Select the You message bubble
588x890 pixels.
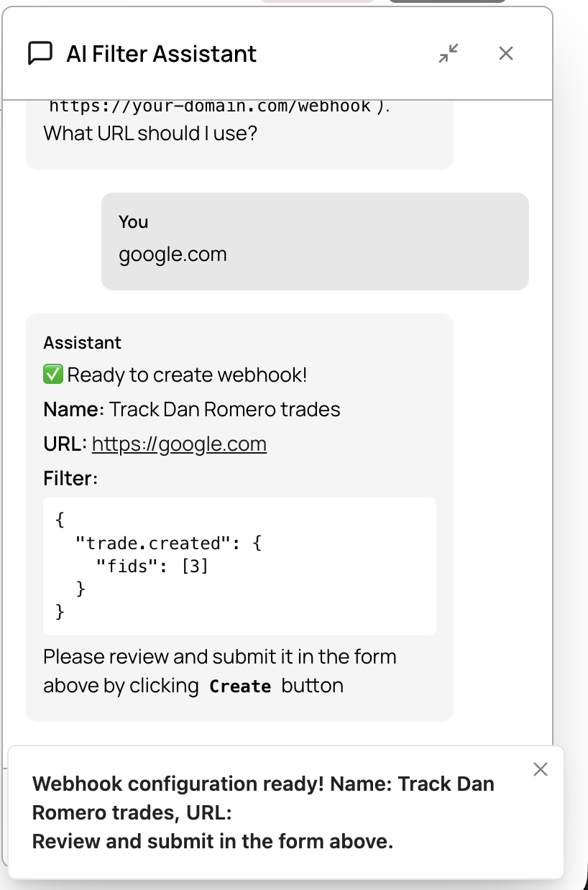[315, 242]
